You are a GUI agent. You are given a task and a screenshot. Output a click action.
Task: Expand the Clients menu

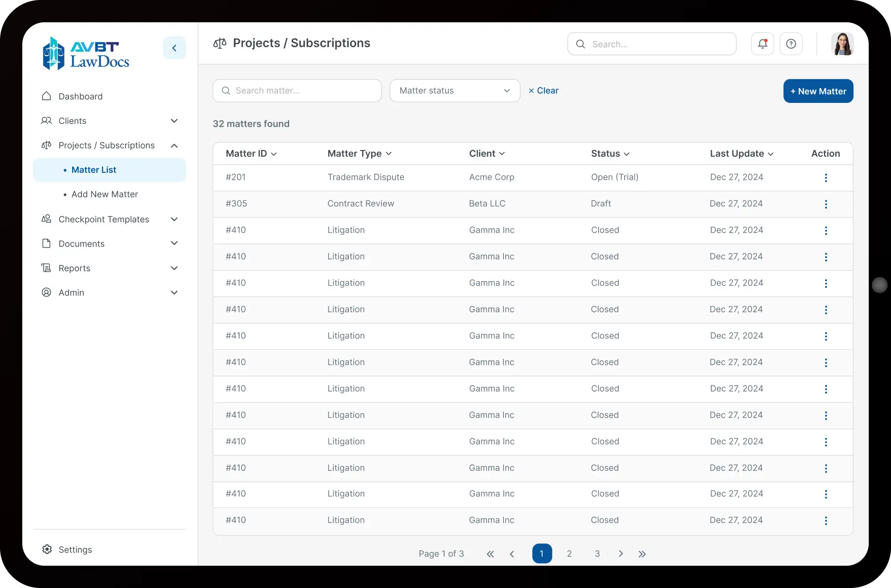(x=109, y=121)
